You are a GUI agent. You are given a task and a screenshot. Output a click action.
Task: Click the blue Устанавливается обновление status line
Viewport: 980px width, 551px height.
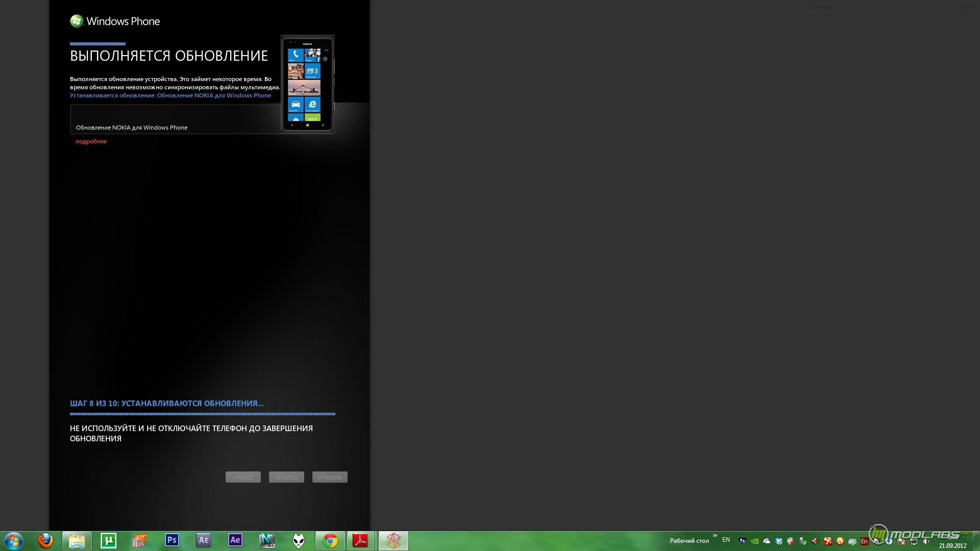click(x=170, y=95)
